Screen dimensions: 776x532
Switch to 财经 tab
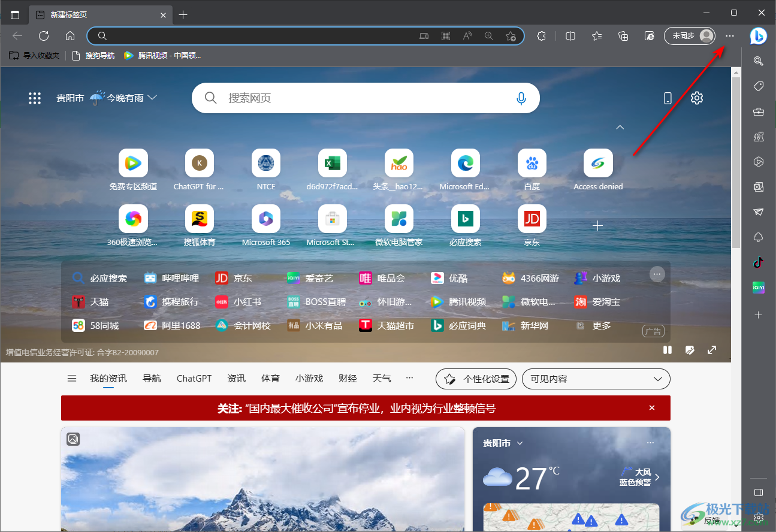[x=348, y=379]
